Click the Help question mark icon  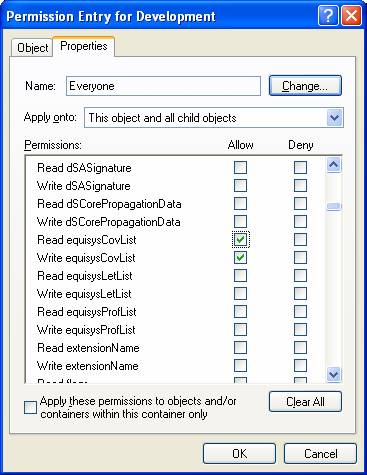point(328,16)
